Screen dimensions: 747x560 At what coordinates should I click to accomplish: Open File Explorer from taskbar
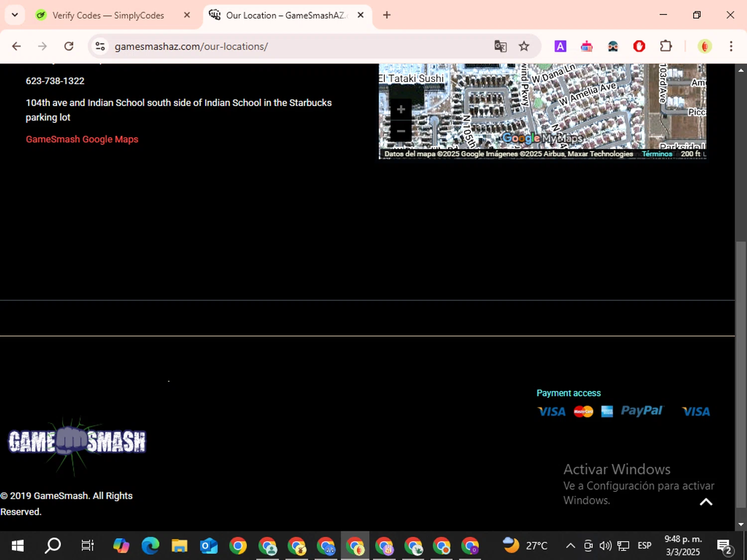[179, 546]
